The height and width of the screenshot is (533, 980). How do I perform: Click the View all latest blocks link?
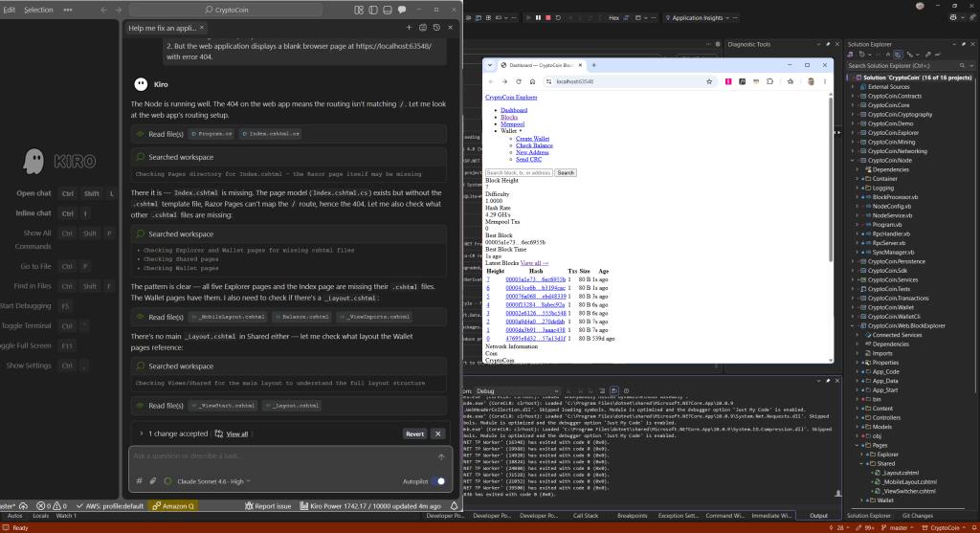coord(534,263)
